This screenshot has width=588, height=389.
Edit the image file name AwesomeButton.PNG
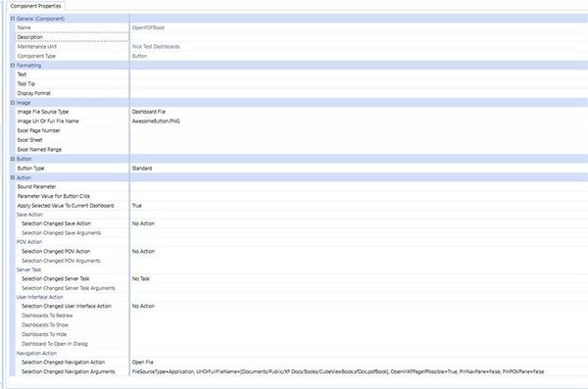pyautogui.click(x=156, y=122)
